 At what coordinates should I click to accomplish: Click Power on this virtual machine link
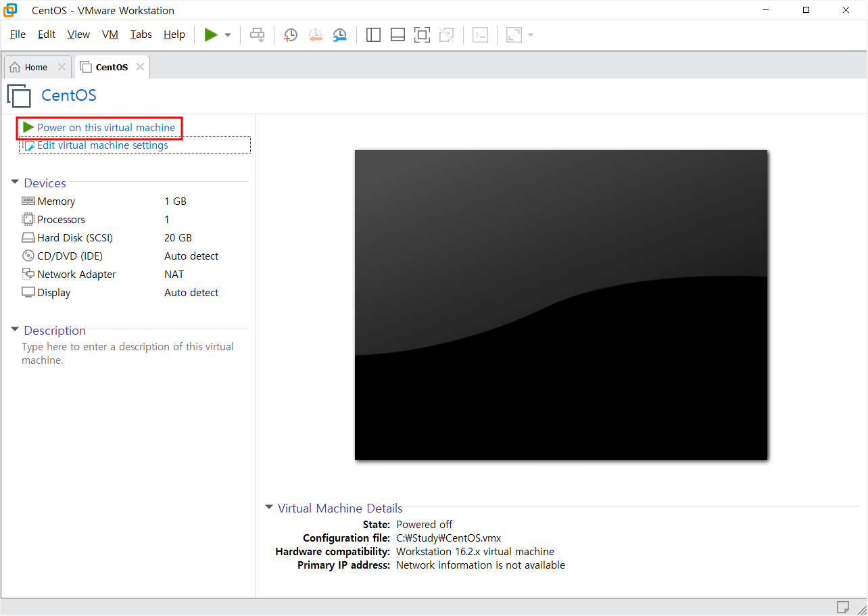click(x=106, y=127)
